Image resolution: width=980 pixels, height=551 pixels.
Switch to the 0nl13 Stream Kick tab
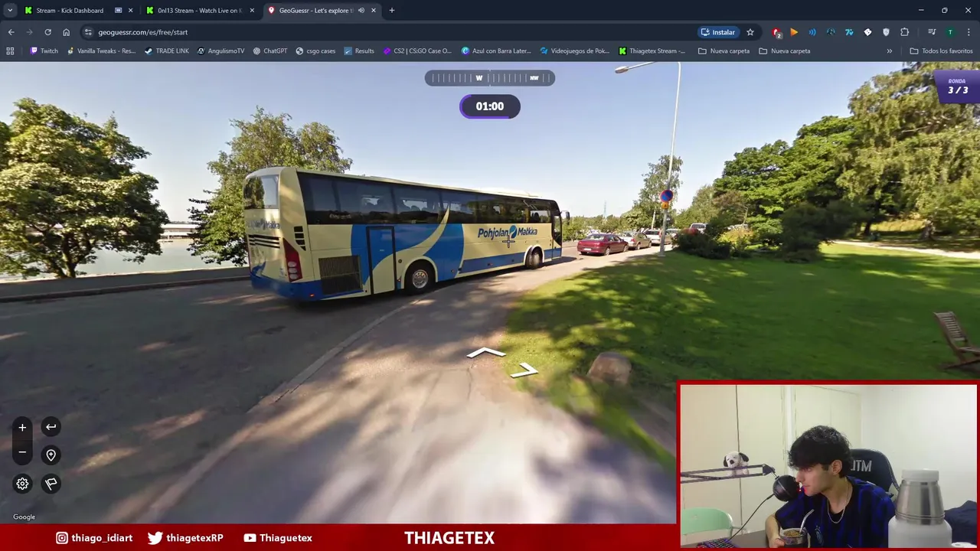pos(200,11)
